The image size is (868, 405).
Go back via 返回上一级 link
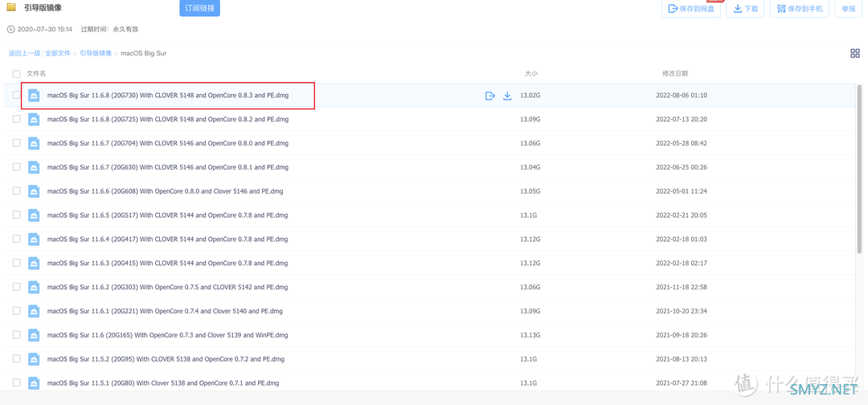(x=24, y=53)
